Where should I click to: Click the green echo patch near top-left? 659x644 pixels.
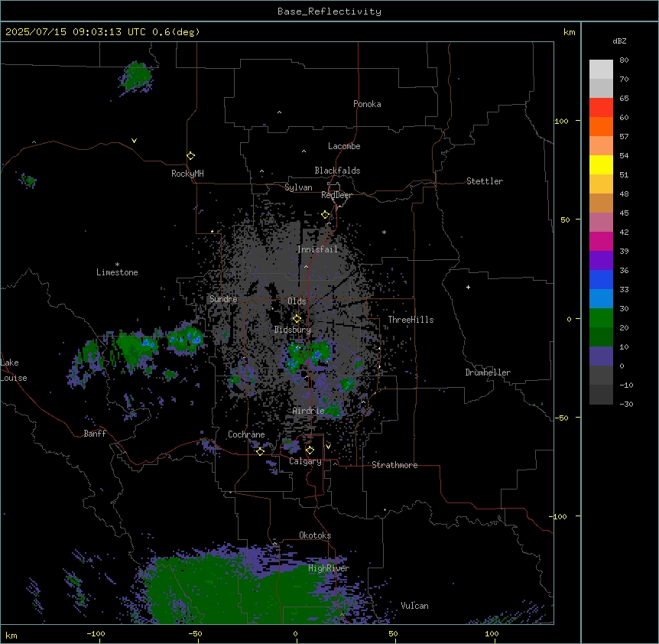136,78
